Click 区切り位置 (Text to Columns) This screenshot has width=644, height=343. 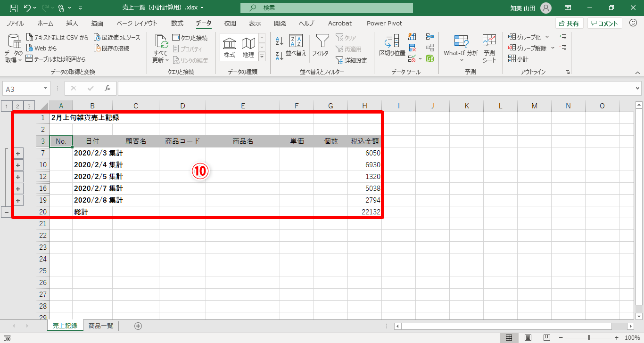click(x=392, y=46)
